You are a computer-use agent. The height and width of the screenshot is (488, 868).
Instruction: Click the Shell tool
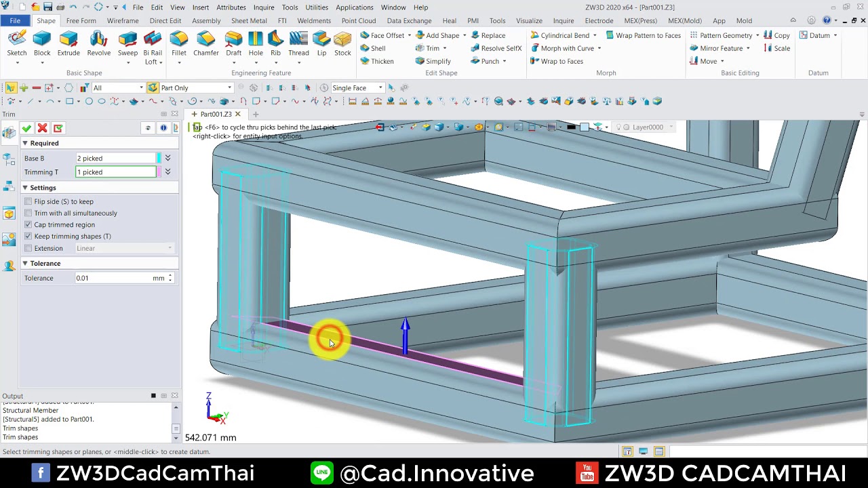[x=373, y=48]
